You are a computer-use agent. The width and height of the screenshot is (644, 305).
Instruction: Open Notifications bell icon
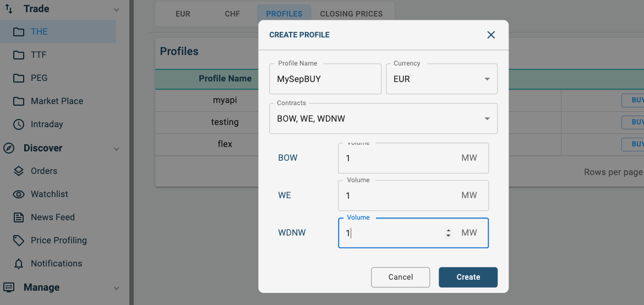point(19,264)
